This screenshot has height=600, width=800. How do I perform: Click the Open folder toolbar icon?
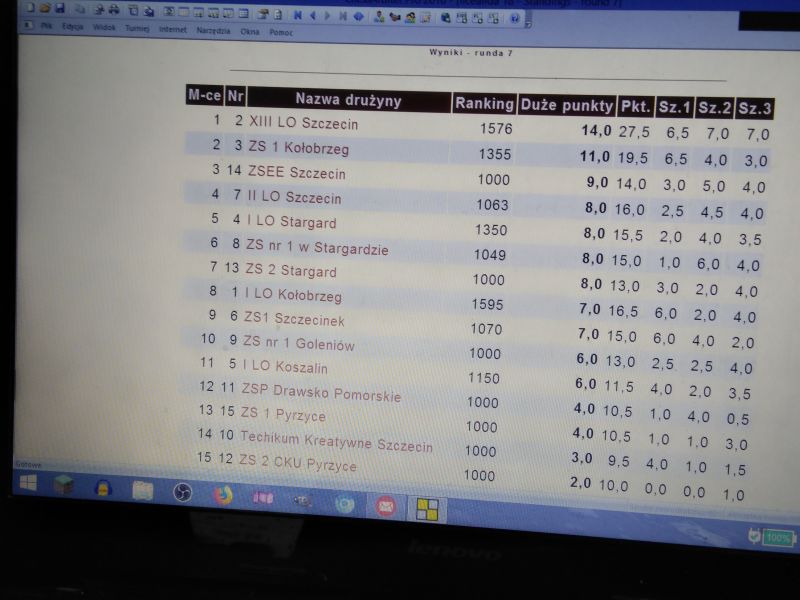tap(45, 8)
